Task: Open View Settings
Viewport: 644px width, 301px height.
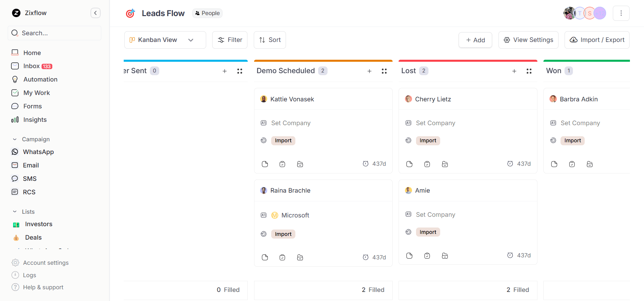Action: (x=528, y=40)
